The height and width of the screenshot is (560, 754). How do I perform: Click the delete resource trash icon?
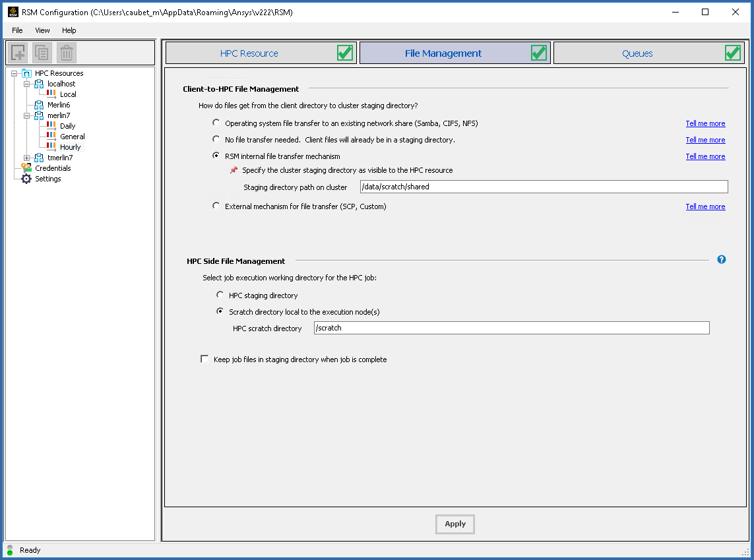65,53
